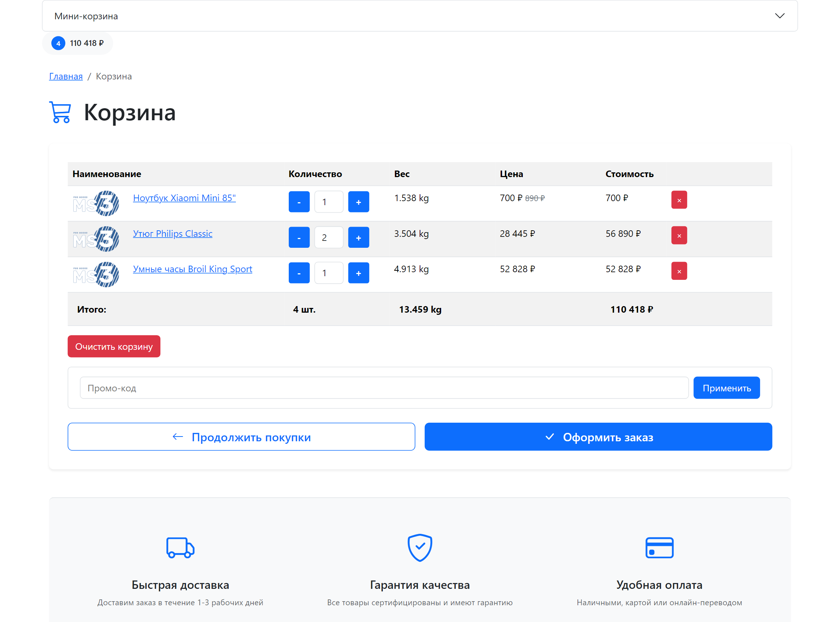Click the payment card icon
The image size is (840, 622).
tap(660, 548)
